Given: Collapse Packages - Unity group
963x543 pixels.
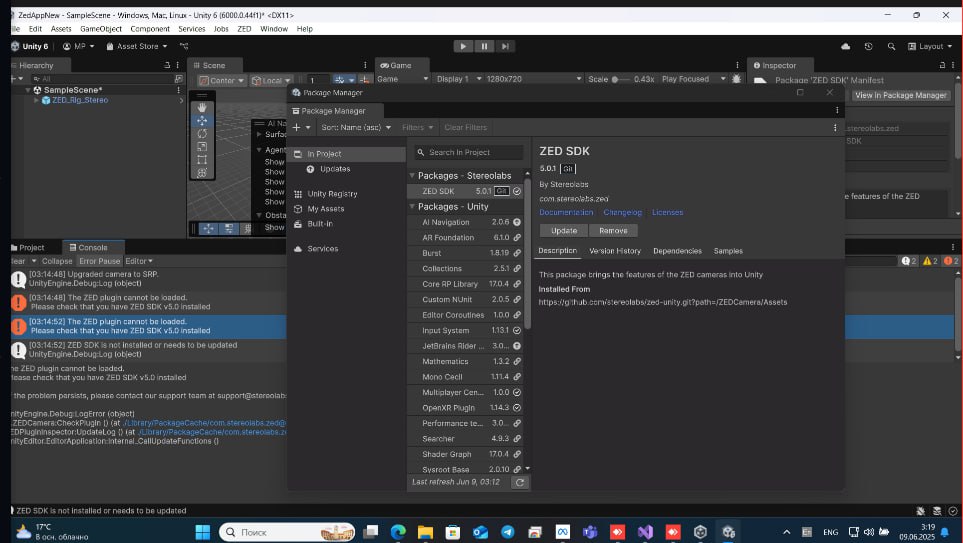Looking at the screenshot, I should [x=412, y=207].
